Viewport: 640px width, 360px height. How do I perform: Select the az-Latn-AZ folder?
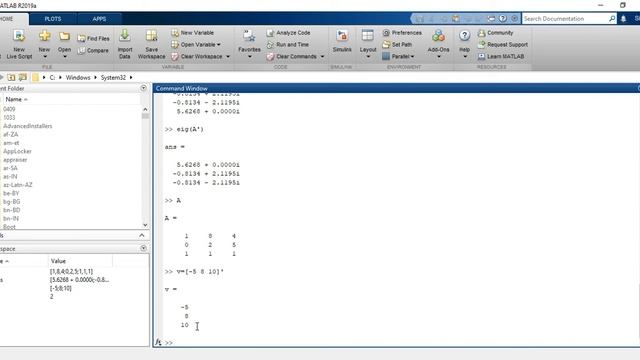pos(18,185)
